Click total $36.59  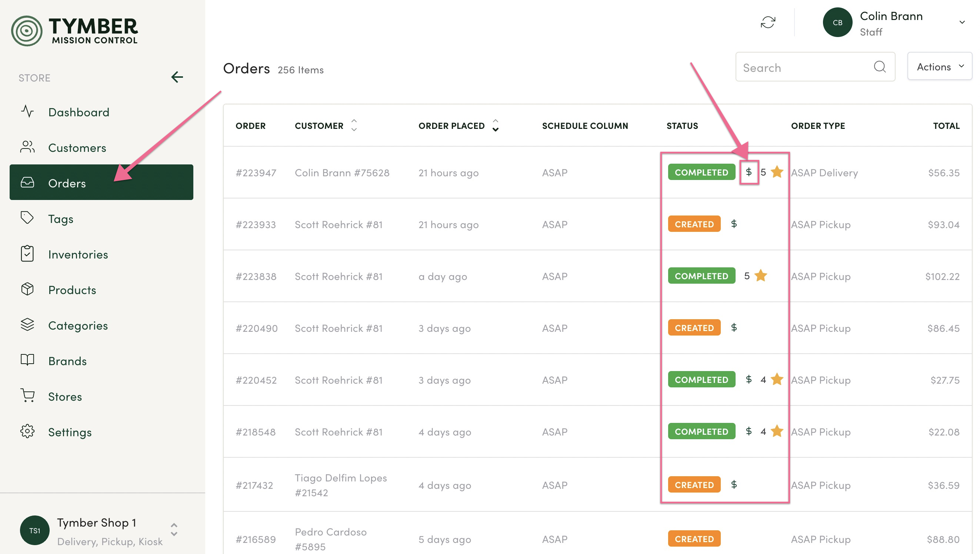point(944,485)
